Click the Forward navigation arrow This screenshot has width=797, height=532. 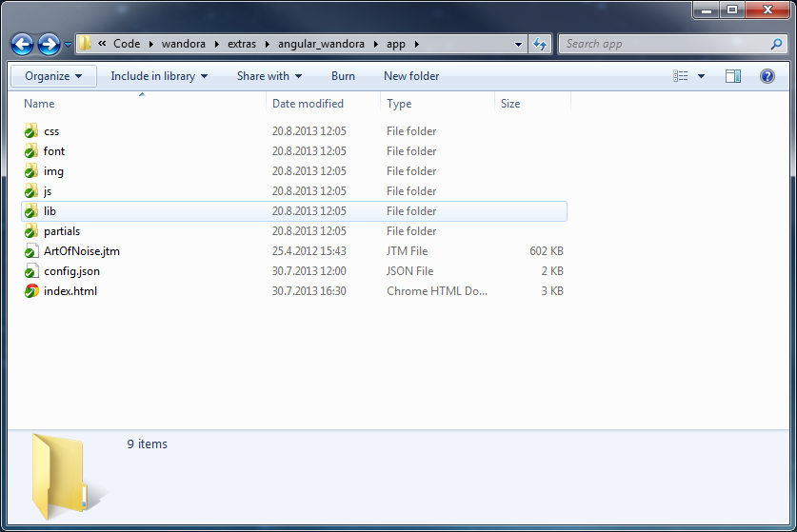(49, 44)
